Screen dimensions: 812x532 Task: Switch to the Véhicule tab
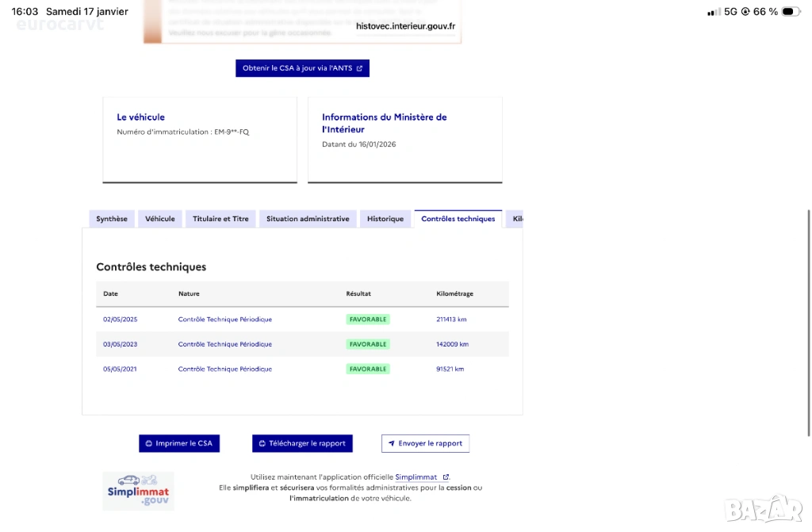coord(159,219)
